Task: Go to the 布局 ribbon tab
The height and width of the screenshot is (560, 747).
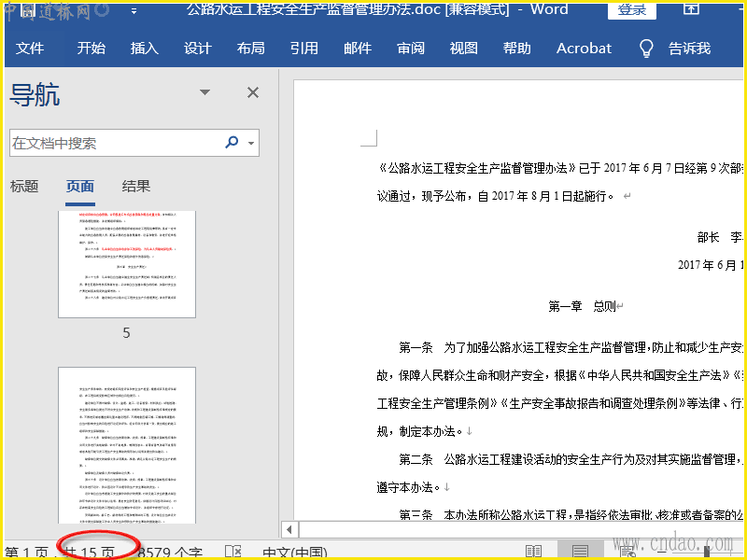Action: click(x=250, y=49)
